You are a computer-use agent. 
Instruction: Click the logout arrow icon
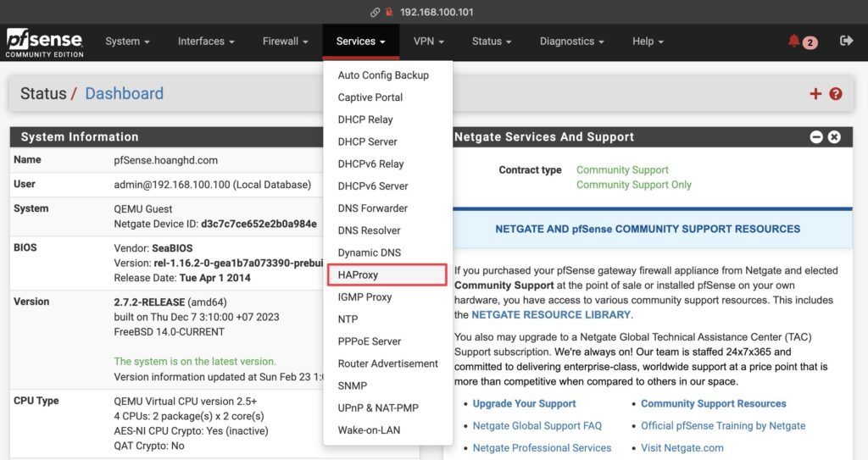846,41
